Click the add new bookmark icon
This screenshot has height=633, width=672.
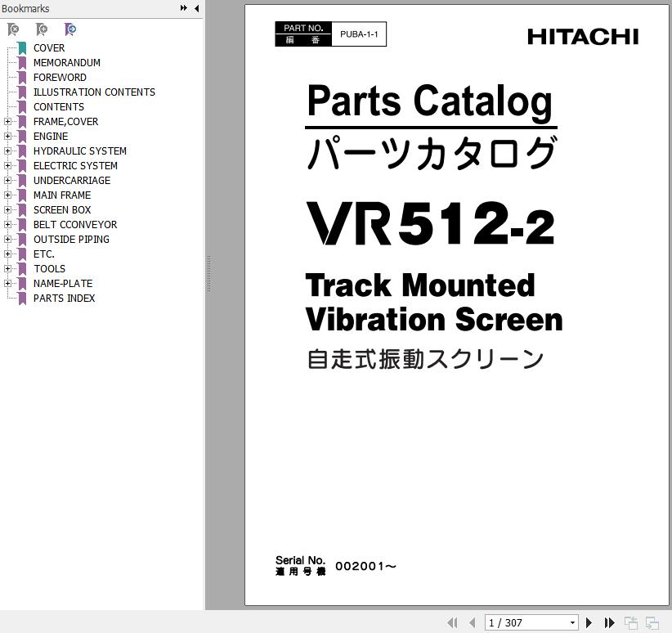click(x=42, y=29)
